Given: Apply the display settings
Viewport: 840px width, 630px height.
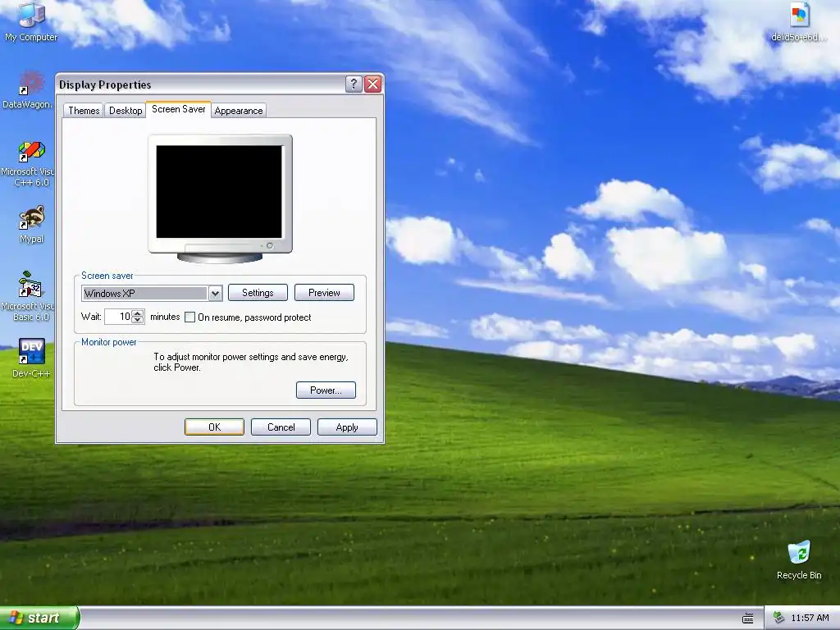Looking at the screenshot, I should [x=347, y=427].
